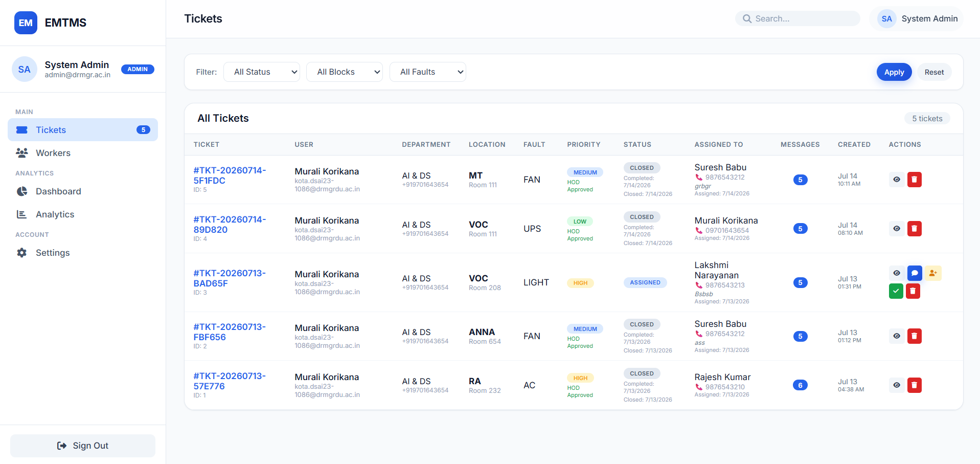This screenshot has width=980, height=464.
Task: Open the Analytics page
Action: coord(83,214)
